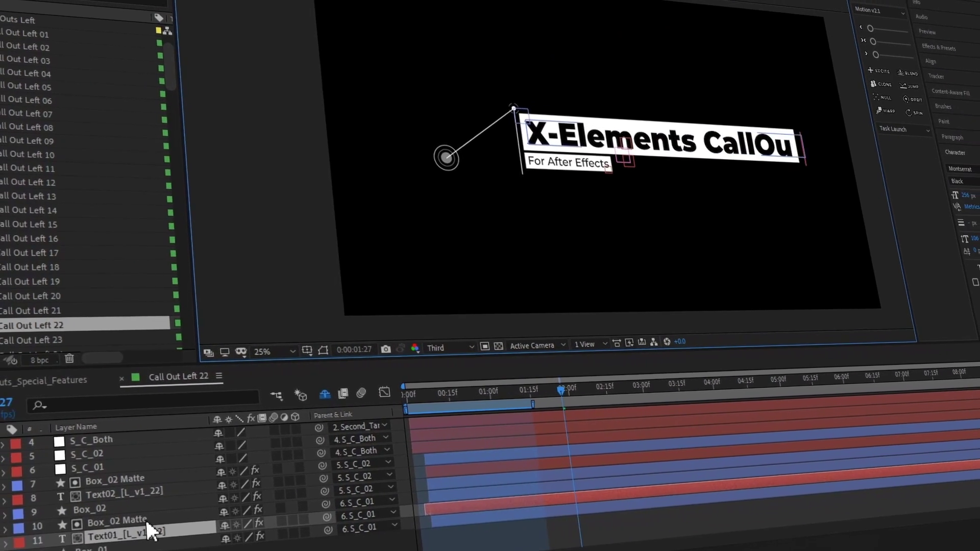Expand the properties of layer 4 S_C_Both
The width and height of the screenshot is (980, 551).
pyautogui.click(x=3, y=445)
